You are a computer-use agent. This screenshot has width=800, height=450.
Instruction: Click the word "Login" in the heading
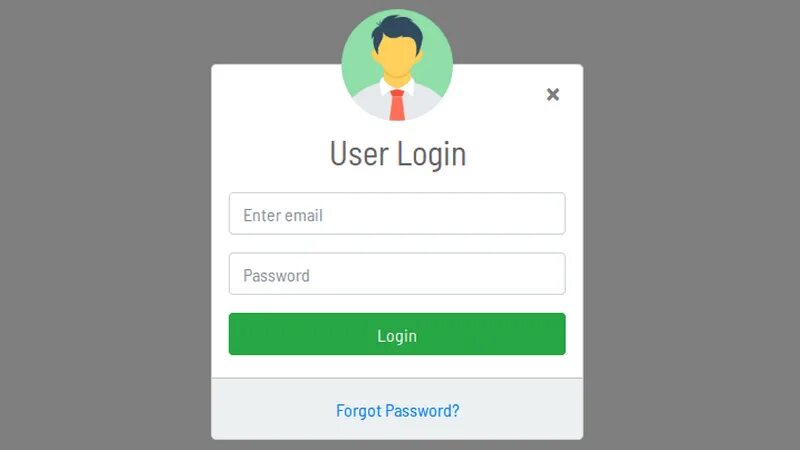[x=432, y=155]
